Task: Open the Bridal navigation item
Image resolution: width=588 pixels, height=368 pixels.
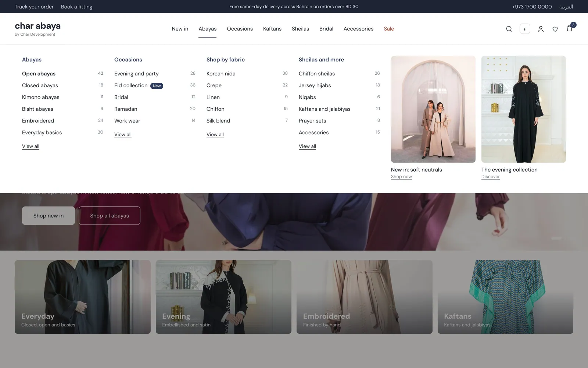Action: tap(326, 29)
